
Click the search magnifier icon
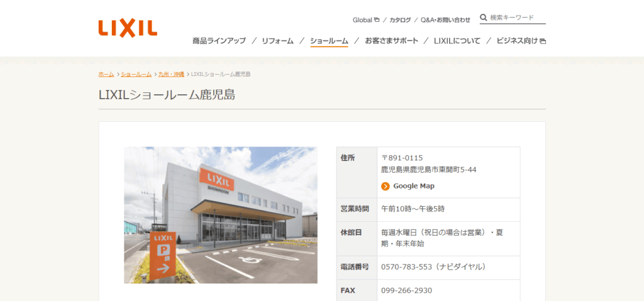pyautogui.click(x=484, y=18)
